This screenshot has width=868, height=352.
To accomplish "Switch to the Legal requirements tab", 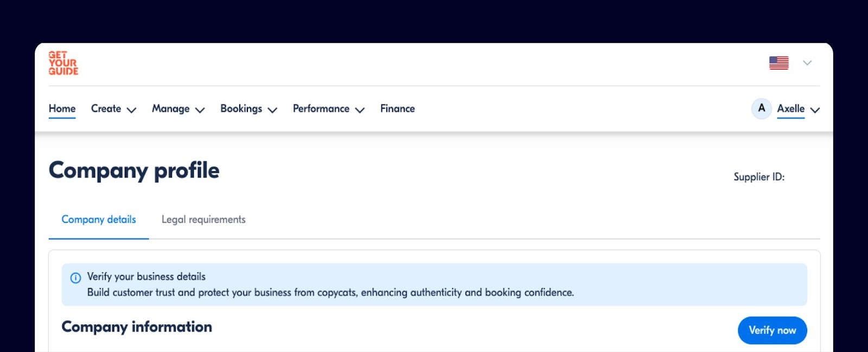I will (x=203, y=219).
